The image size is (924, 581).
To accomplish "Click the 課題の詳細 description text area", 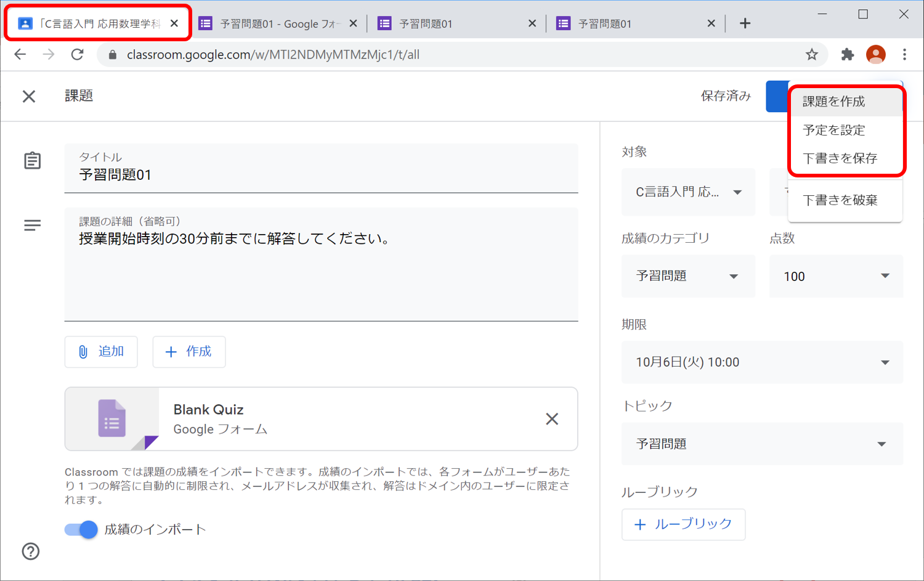I will 321,264.
